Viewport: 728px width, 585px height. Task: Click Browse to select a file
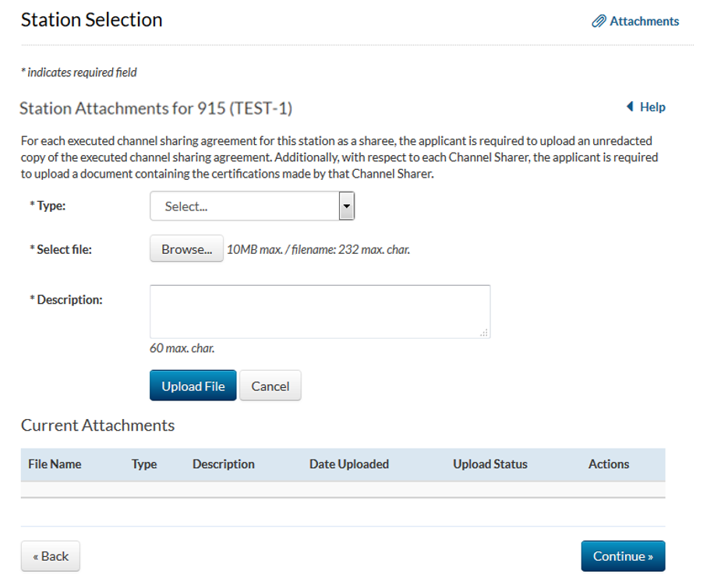186,250
